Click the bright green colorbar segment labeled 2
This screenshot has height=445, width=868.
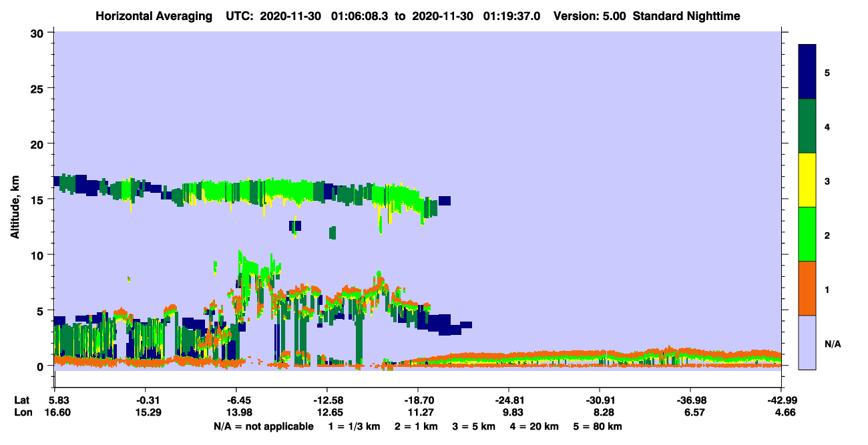coord(807,234)
